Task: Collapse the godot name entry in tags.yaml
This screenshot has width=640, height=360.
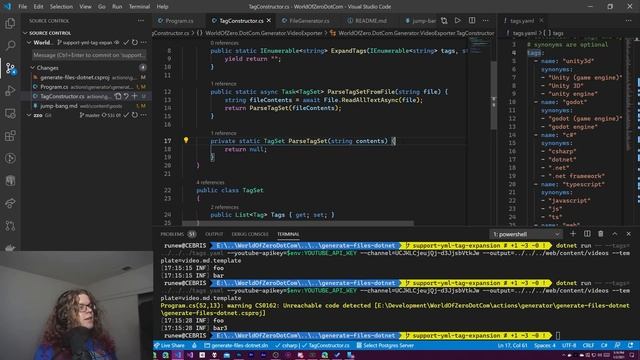Action: click(536, 102)
